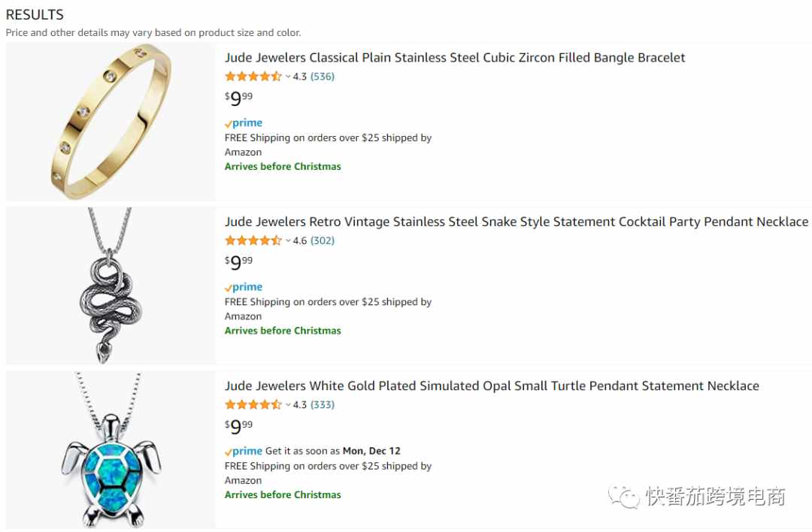Click the prime badge on bangle bracelet
Screen dimensions: 812x532
tap(244, 123)
